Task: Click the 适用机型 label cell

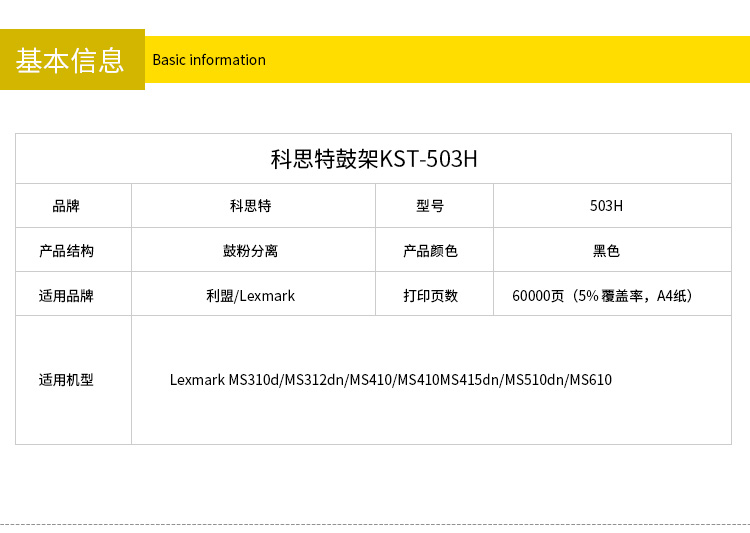Action: [x=66, y=380]
